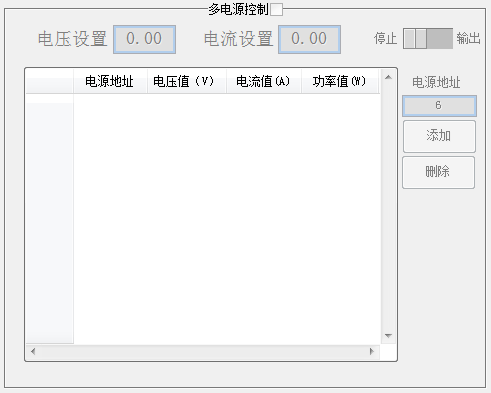Viewport: 491px width, 393px height.
Task: Click the 停止 label beside the switch
Action: tap(385, 39)
